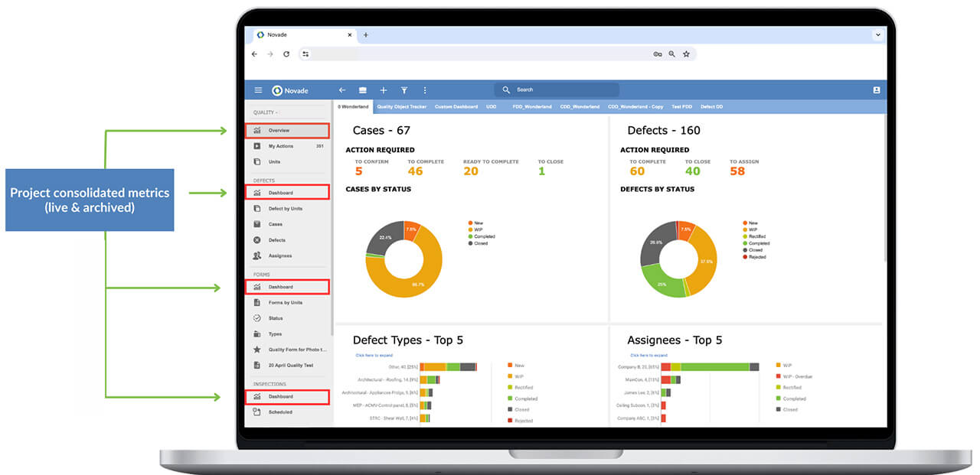This screenshot has height=475, width=980.
Task: Switch to the Quality Object Tracker tab
Action: click(x=401, y=107)
